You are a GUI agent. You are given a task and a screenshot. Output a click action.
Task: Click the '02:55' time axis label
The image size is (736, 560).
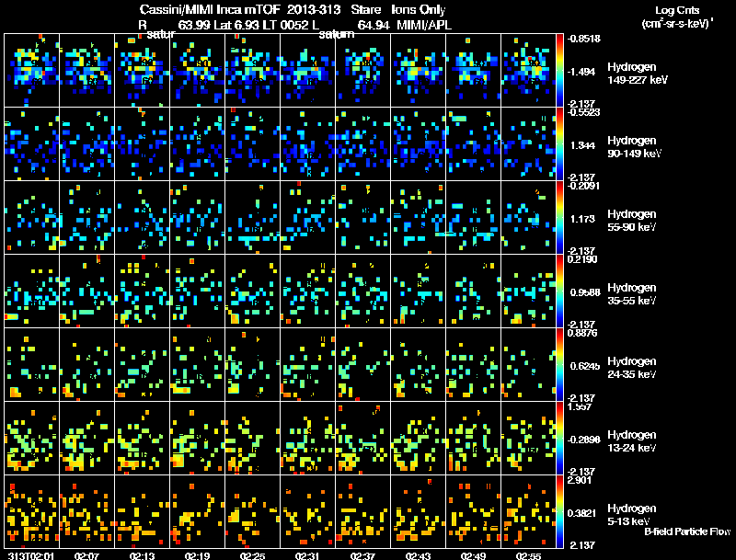528,556
